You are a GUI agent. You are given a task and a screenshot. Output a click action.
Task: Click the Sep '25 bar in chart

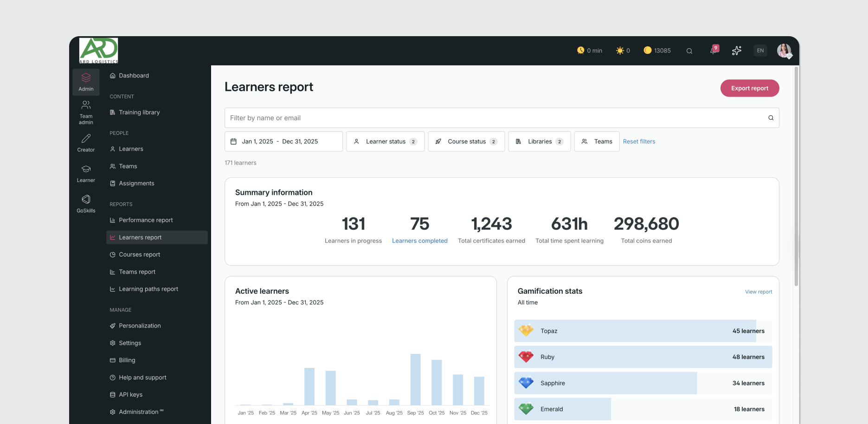(x=415, y=379)
